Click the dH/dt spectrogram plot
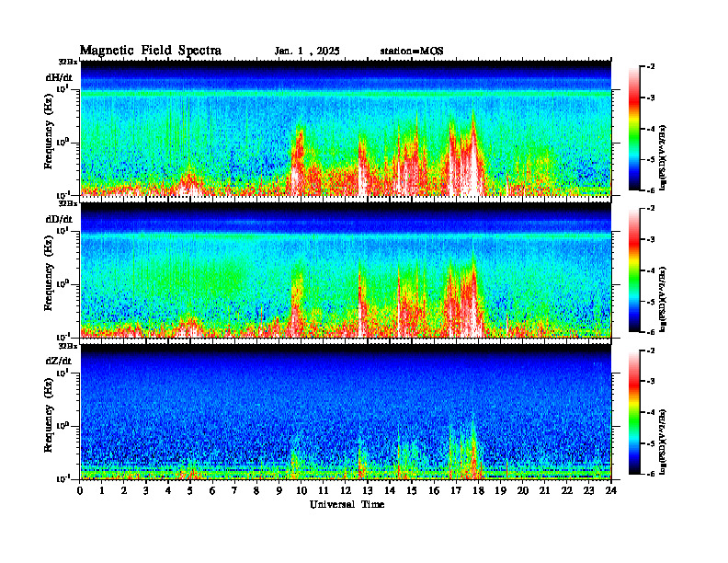This screenshot has height=563, width=728. 346,128
